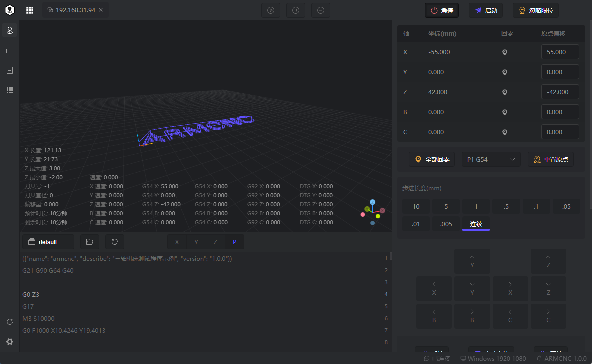Select step length .005
This screenshot has height=364, width=592.
tap(446, 224)
